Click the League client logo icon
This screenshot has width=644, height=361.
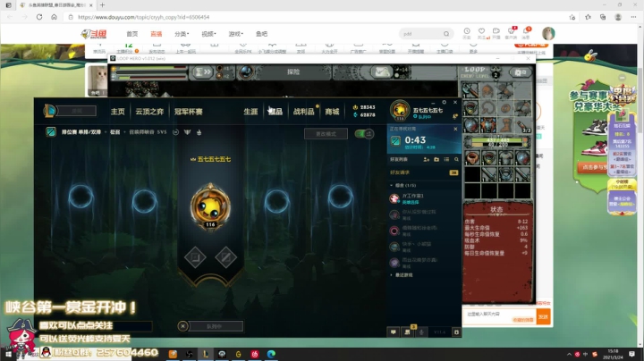point(50,111)
